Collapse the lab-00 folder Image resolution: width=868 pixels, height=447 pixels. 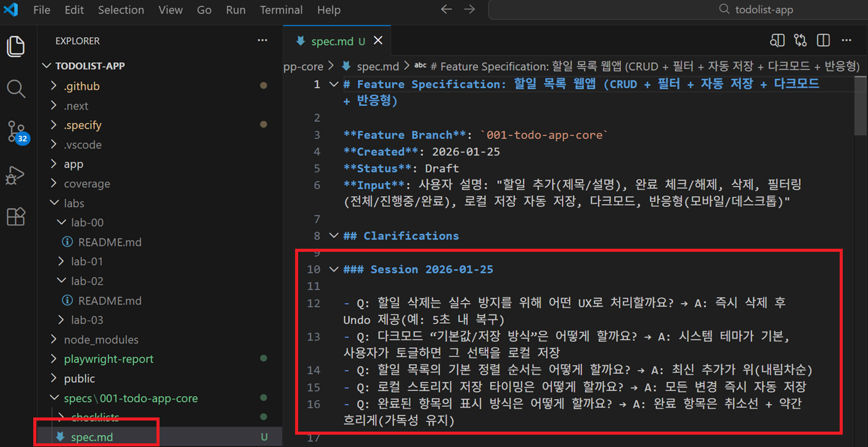click(87, 222)
